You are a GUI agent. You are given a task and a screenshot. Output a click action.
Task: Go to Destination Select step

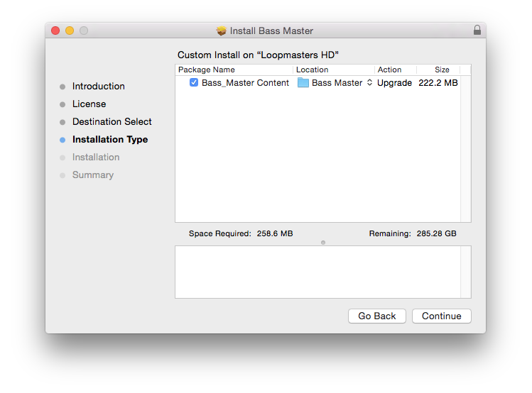tap(112, 122)
